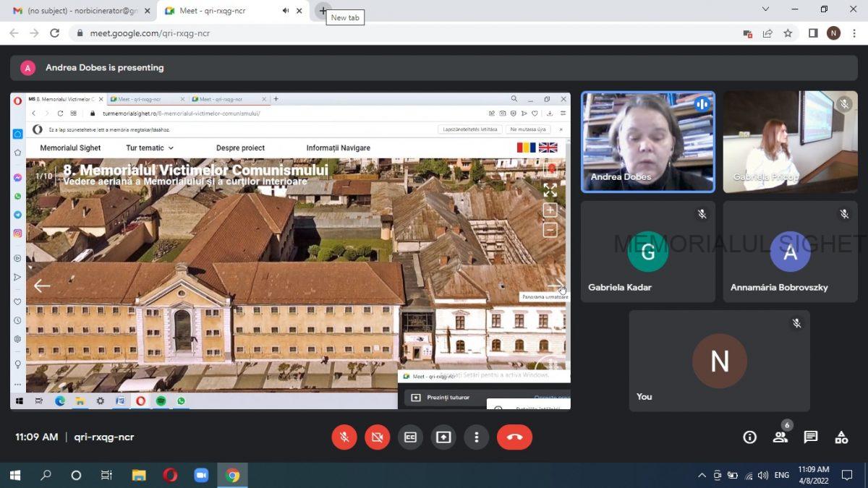868x488 pixels.
Task: Click the shared presentation screen tile
Action: click(290, 250)
